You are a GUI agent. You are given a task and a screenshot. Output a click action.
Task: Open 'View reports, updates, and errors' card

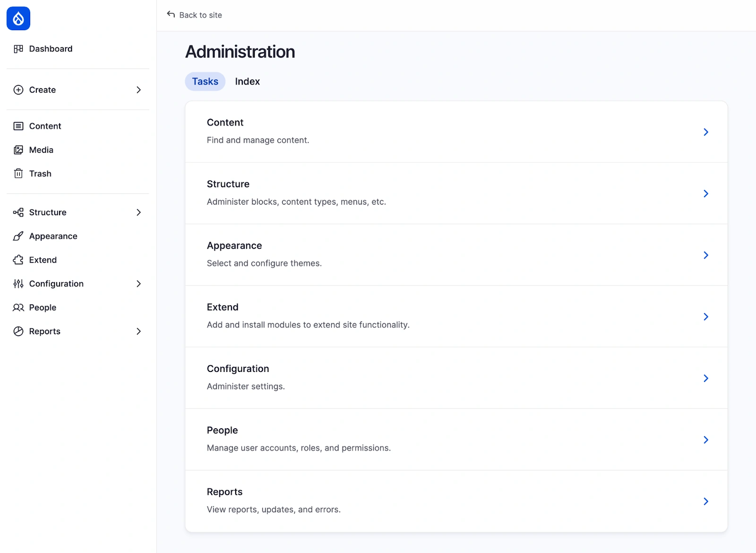[x=456, y=501]
